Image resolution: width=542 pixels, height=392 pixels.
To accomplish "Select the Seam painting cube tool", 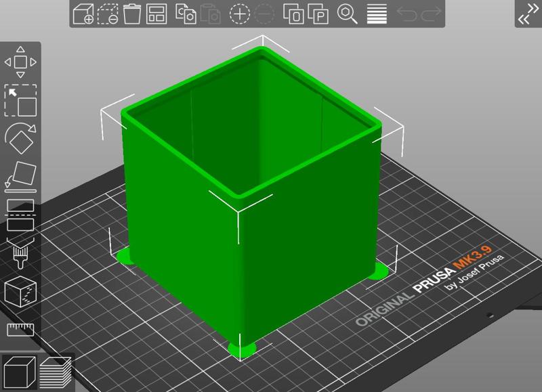I will pos(20,292).
